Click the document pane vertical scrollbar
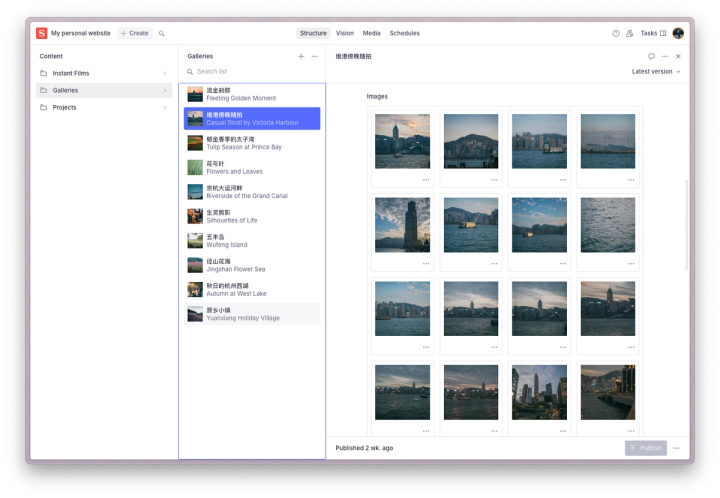This screenshot has width=720, height=498. click(x=687, y=225)
